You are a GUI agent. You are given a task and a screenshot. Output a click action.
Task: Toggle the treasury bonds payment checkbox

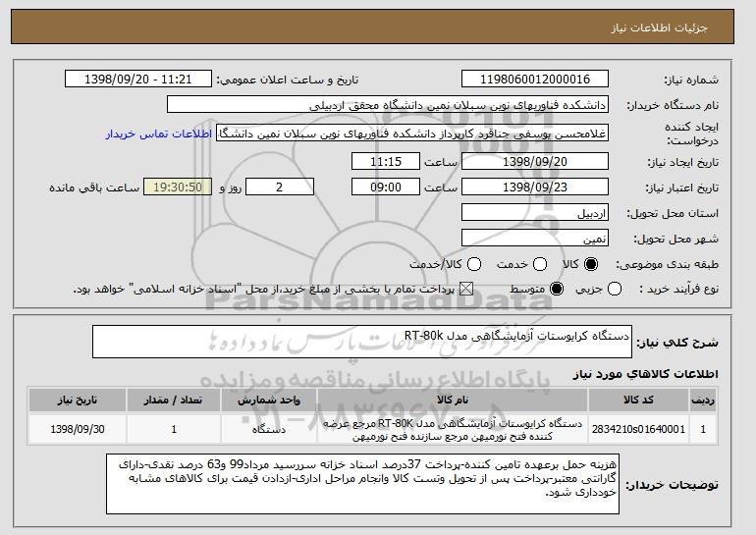pos(465,290)
